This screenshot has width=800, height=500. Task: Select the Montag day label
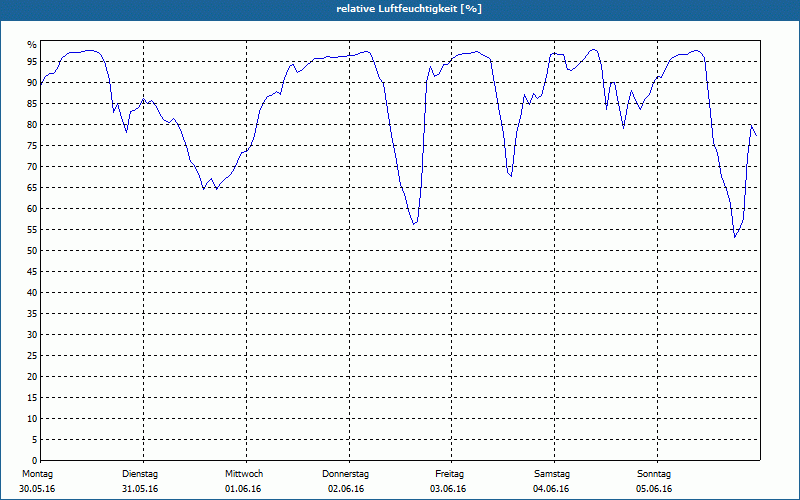click(x=37, y=474)
